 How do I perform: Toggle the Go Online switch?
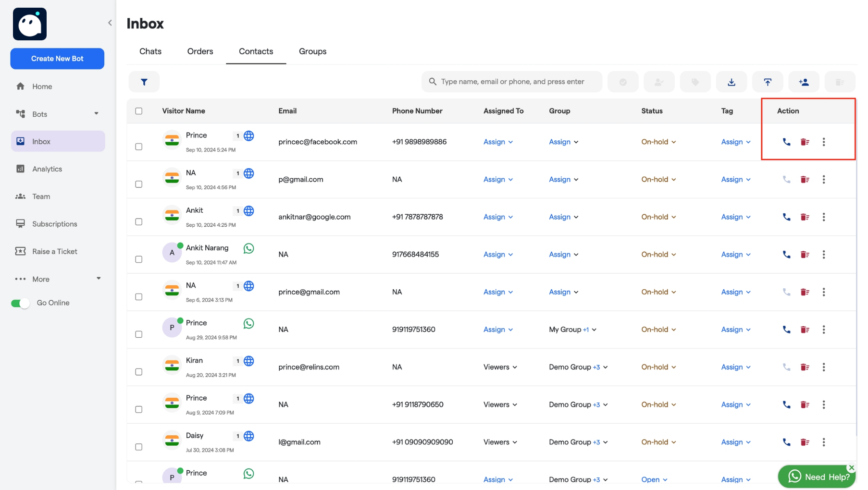20,303
